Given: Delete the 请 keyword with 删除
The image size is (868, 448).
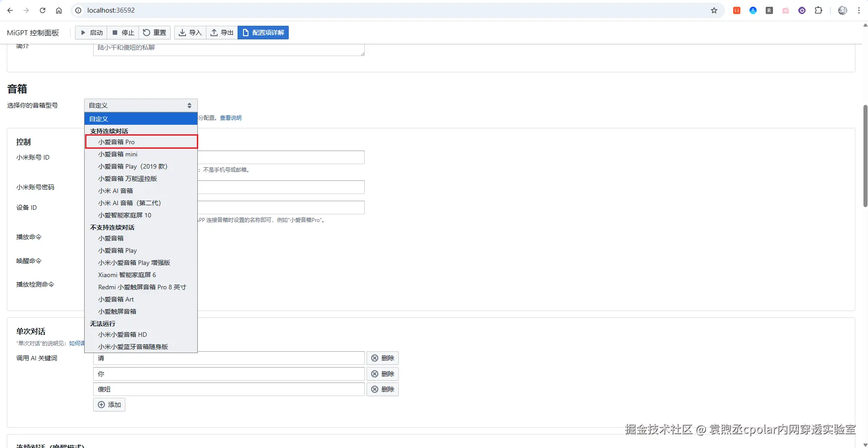Looking at the screenshot, I should click(383, 358).
